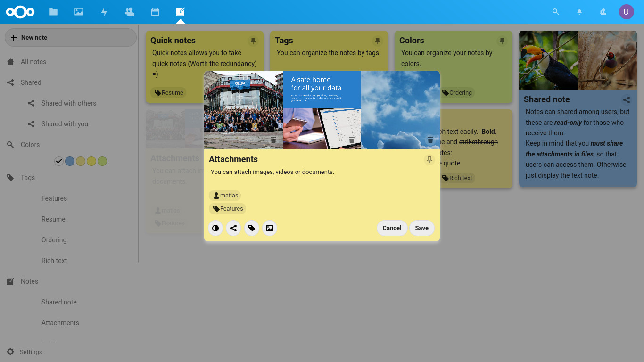This screenshot has height=362, width=644.
Task: Open the Notes section in the sidebar
Action: [29, 281]
